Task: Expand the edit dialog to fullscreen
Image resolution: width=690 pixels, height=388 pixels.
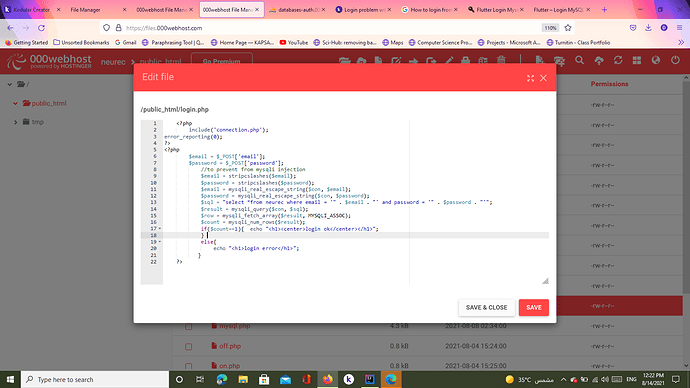Action: pos(530,78)
